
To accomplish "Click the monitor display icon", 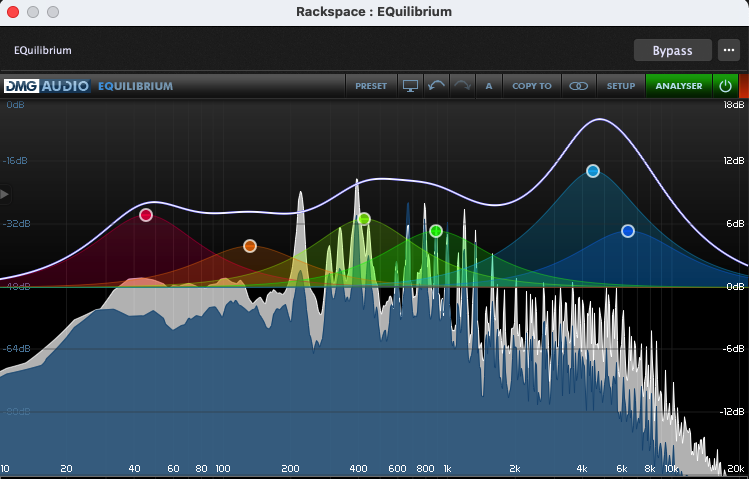I will [x=410, y=86].
